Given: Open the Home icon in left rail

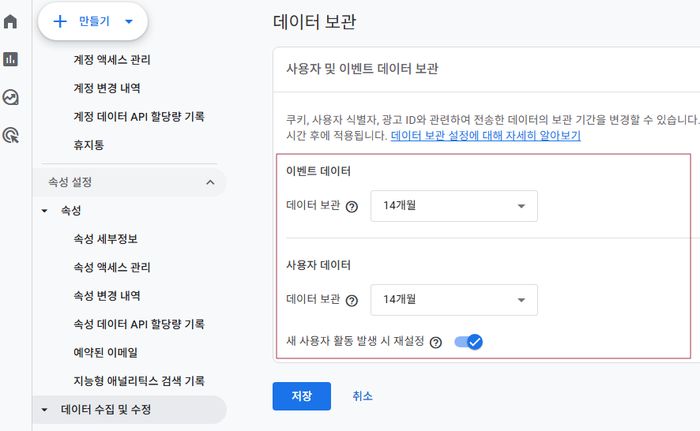Looking at the screenshot, I should (10, 21).
